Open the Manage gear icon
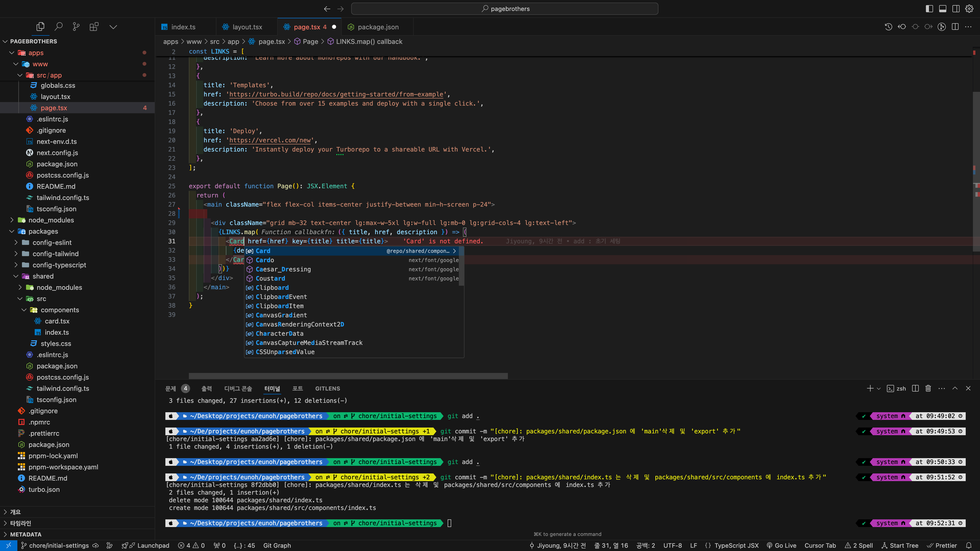This screenshot has width=980, height=551. point(969,8)
